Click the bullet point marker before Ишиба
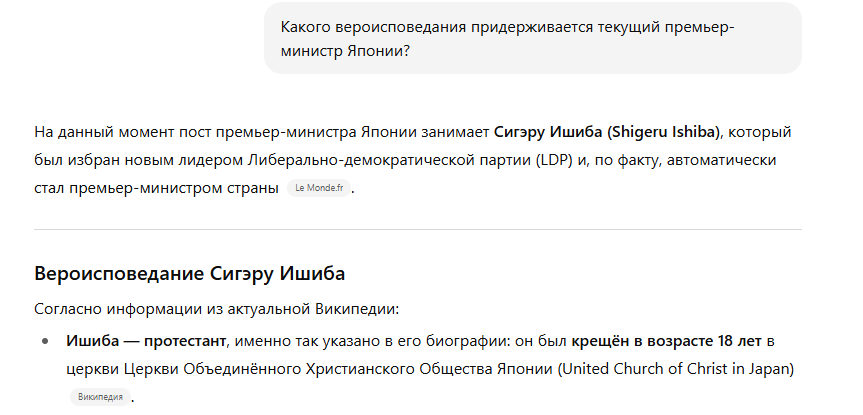 pos(45,342)
